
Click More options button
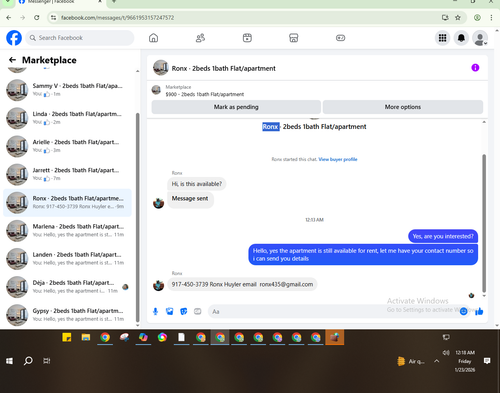click(403, 107)
